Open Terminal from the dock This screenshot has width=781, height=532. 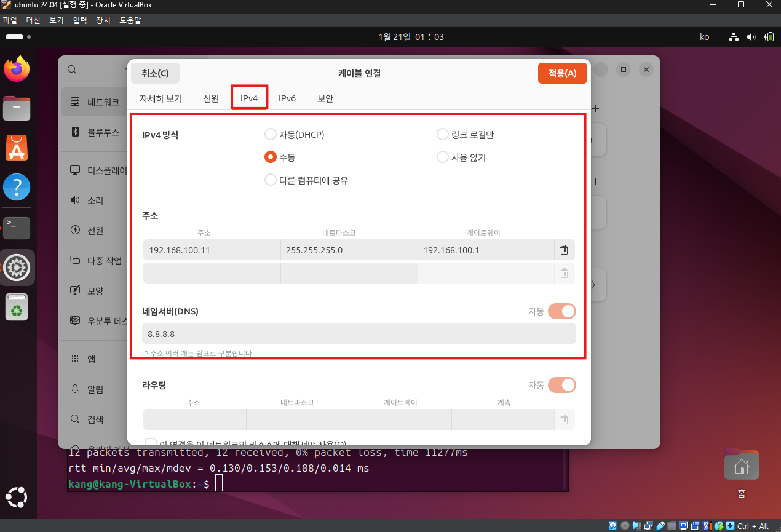pos(17,228)
